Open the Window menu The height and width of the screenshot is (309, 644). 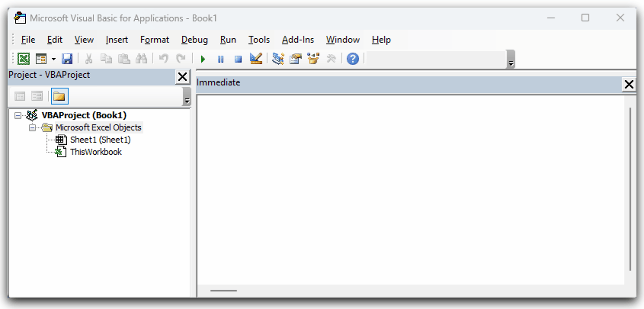343,40
